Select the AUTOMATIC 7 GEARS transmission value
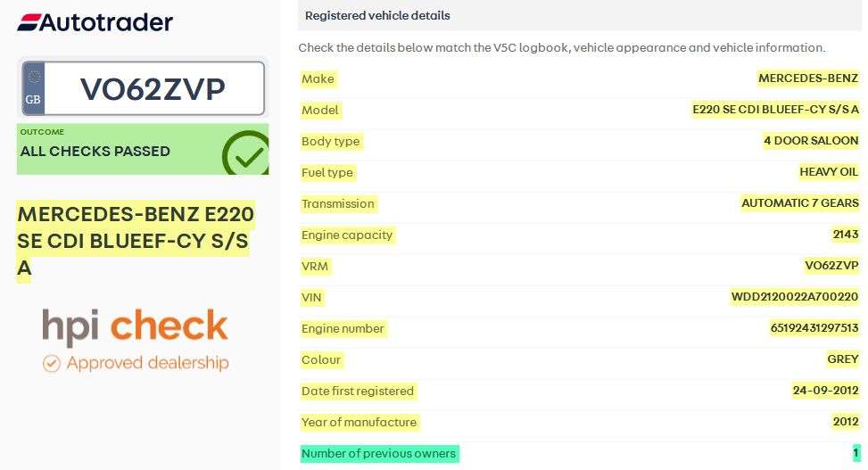The image size is (868, 470). tap(799, 203)
